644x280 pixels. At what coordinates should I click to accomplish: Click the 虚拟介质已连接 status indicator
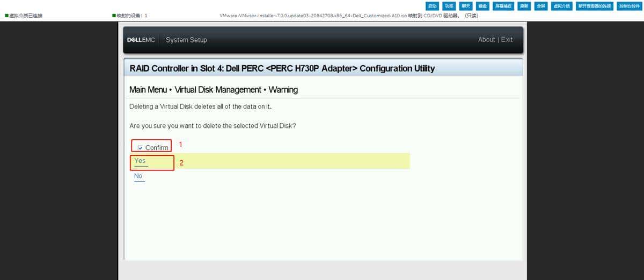(23, 16)
